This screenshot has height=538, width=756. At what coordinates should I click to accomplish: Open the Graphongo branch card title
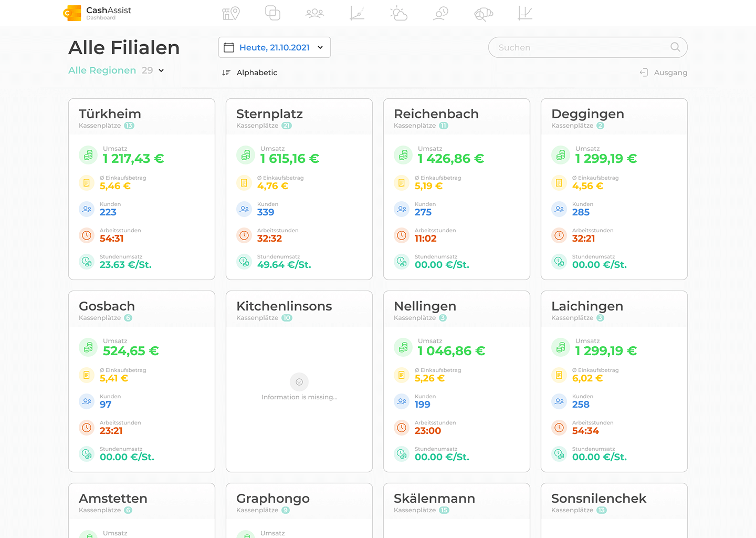point(273,499)
